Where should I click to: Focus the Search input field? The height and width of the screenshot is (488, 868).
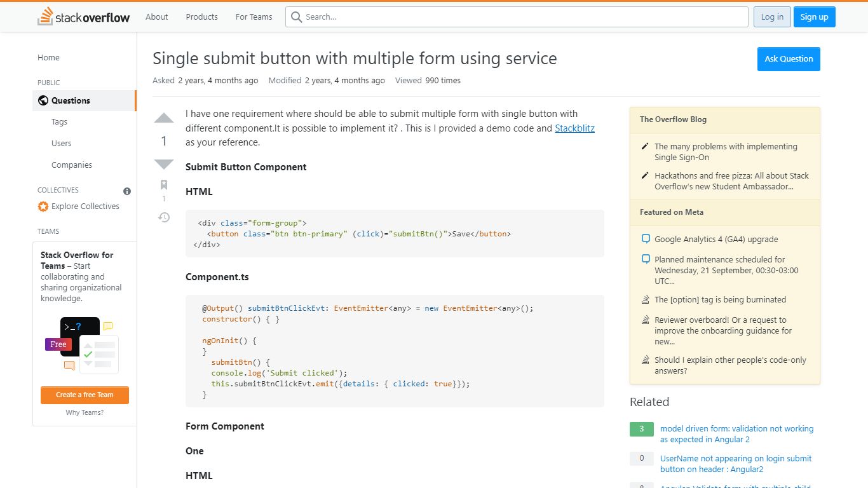(517, 17)
